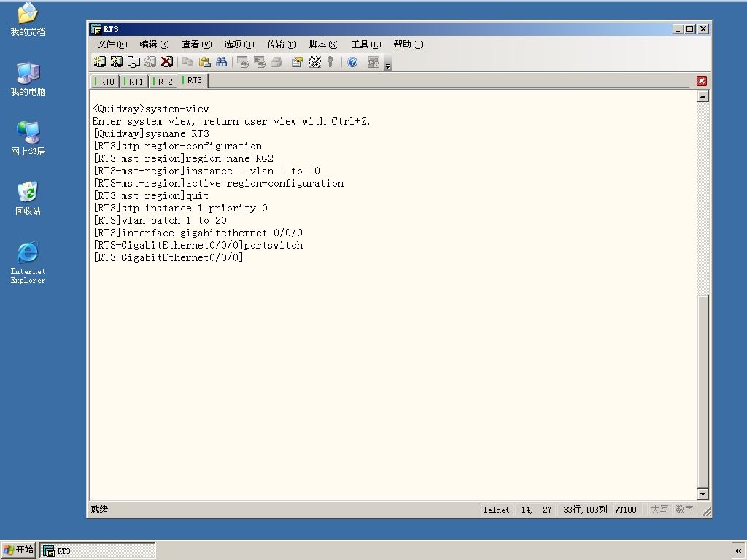
Task: Click the blue Help question mark icon
Action: tap(352, 62)
